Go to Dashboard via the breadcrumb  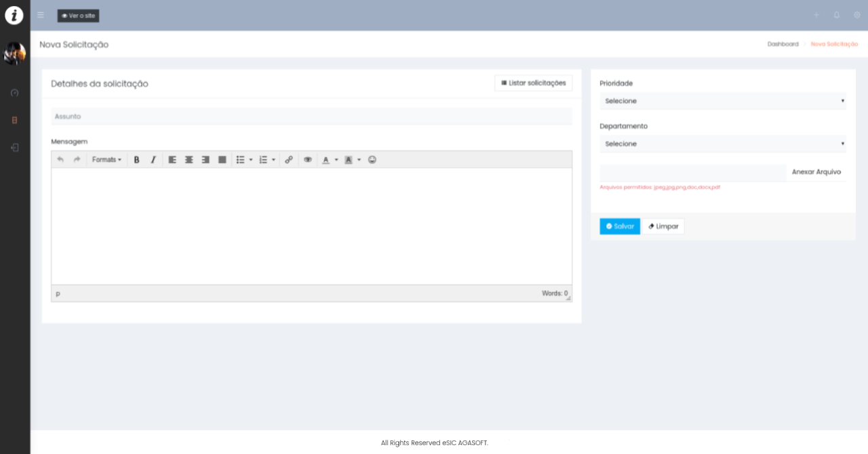783,44
